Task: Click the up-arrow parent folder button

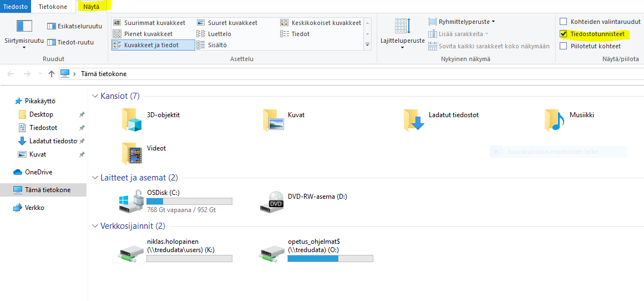Action: [x=52, y=74]
